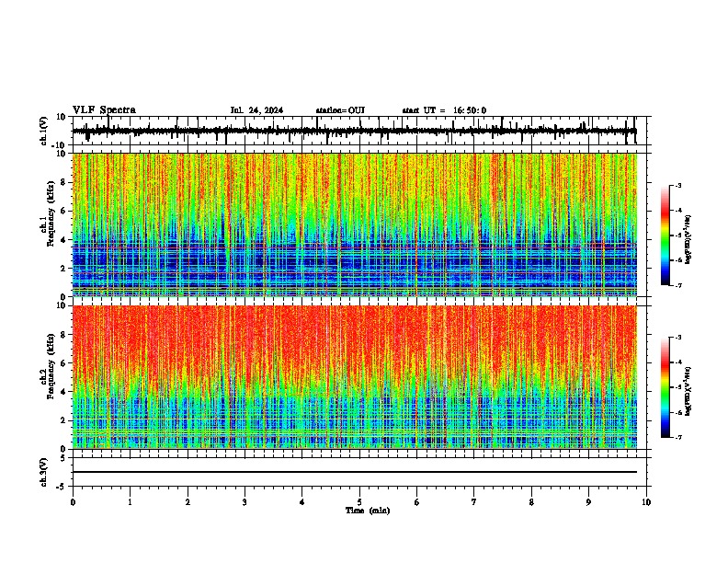Viewport: 728px width, 563px height.
Task: Click the 2 kHz tick on ch.1 spectrogram
Action: click(x=64, y=269)
